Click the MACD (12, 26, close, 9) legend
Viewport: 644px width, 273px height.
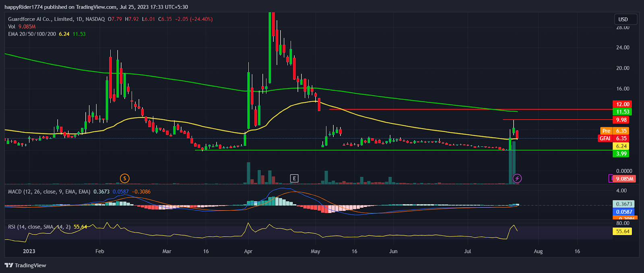pyautogui.click(x=49, y=192)
